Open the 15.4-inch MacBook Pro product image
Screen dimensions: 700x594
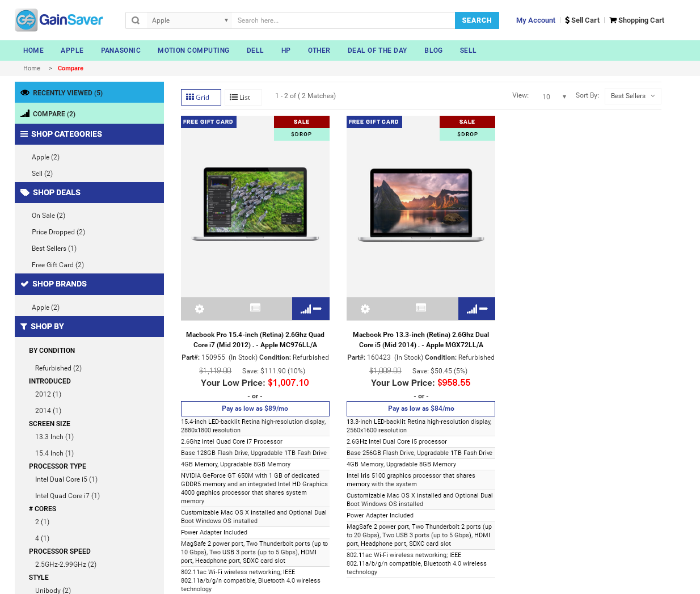coord(255,204)
